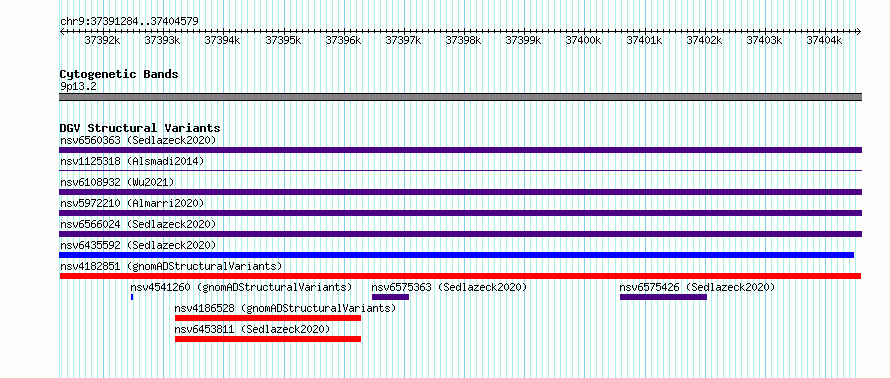Viewport: 890px width, 378px height.
Task: Click the purple bar under nsv6560363
Action: (460, 150)
